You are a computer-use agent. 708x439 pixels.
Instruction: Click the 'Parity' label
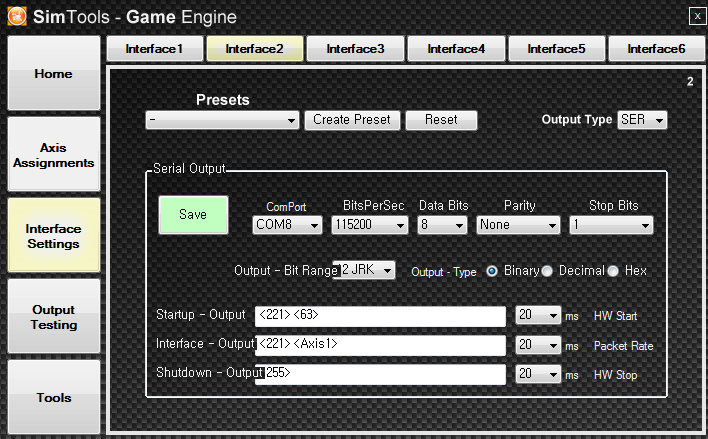520,205
